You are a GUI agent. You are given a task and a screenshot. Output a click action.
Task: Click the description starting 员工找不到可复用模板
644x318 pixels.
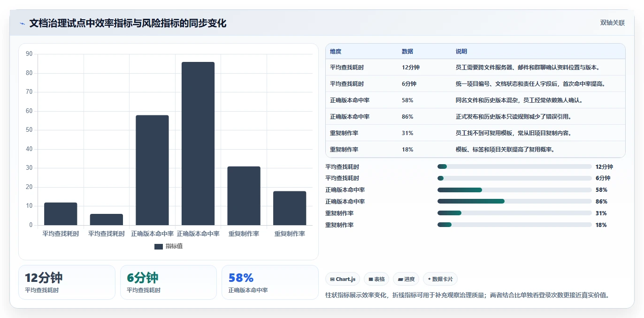coord(514,133)
